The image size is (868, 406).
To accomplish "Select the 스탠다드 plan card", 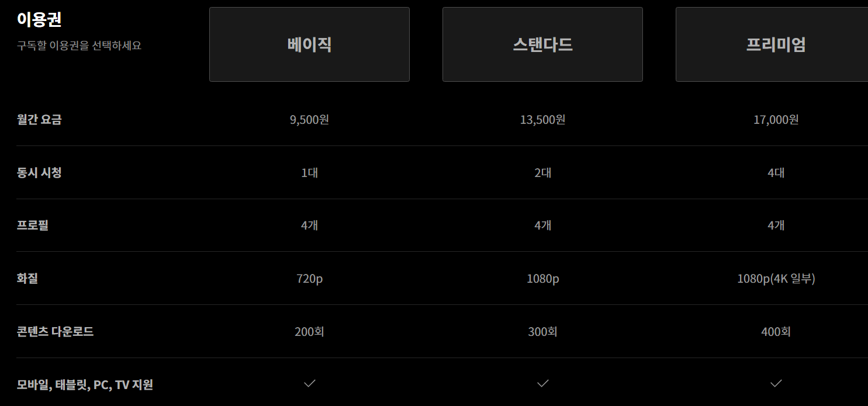I will point(542,44).
